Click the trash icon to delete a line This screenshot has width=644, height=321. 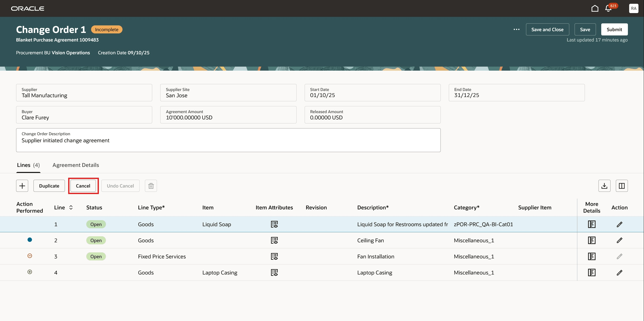click(151, 186)
